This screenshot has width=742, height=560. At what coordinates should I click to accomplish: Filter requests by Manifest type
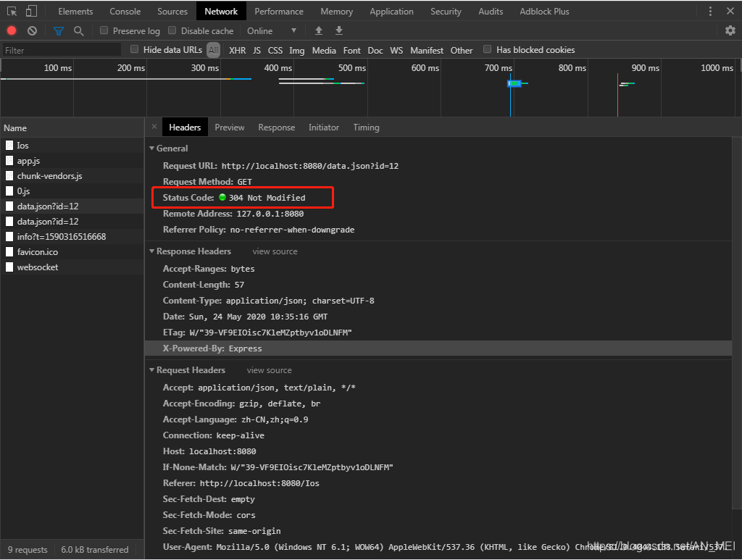(x=426, y=50)
